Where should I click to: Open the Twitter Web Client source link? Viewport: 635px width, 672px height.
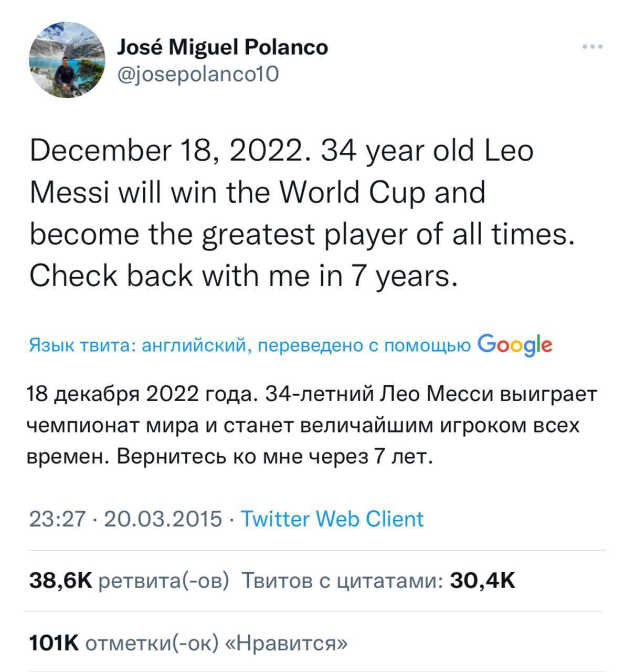click(332, 519)
